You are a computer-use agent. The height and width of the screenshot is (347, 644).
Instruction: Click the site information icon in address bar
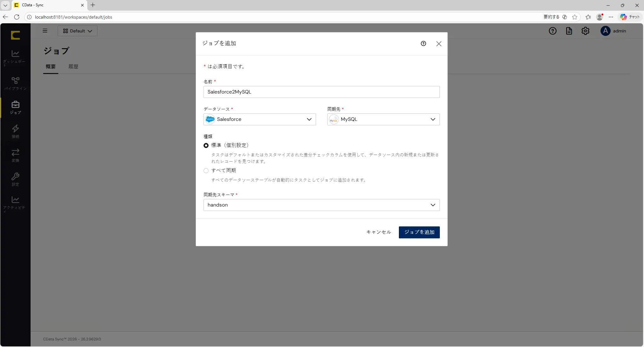point(29,17)
